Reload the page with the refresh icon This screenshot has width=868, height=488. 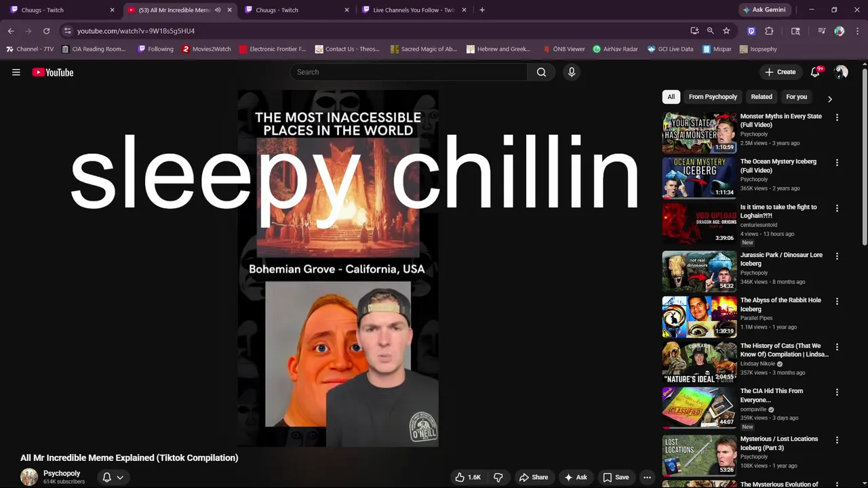click(46, 30)
